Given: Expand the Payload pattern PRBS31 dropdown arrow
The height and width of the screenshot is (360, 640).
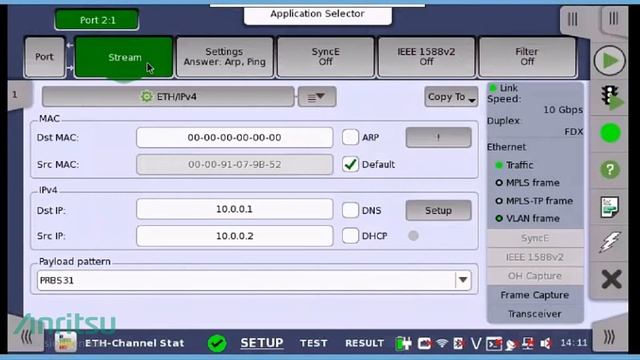Looking at the screenshot, I should pyautogui.click(x=463, y=280).
